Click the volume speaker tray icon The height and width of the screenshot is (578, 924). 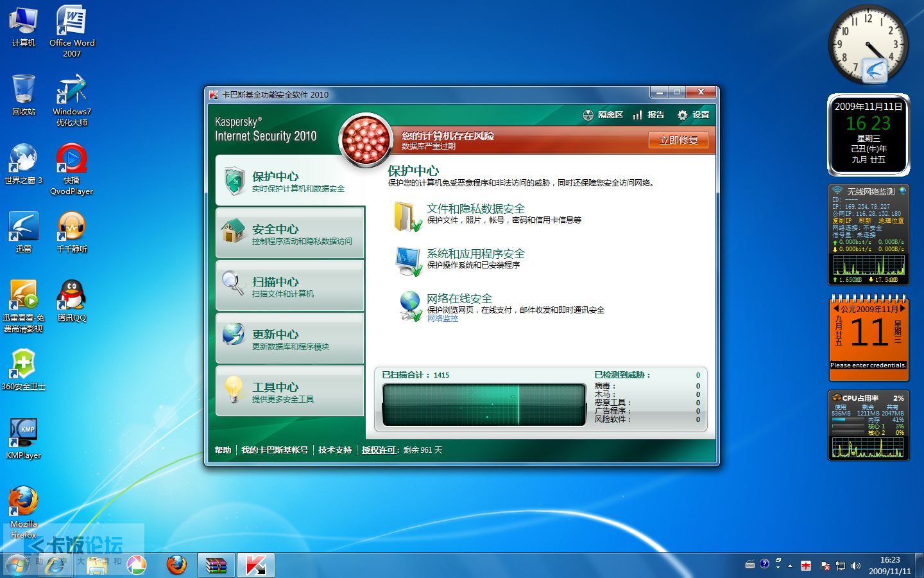[x=855, y=566]
